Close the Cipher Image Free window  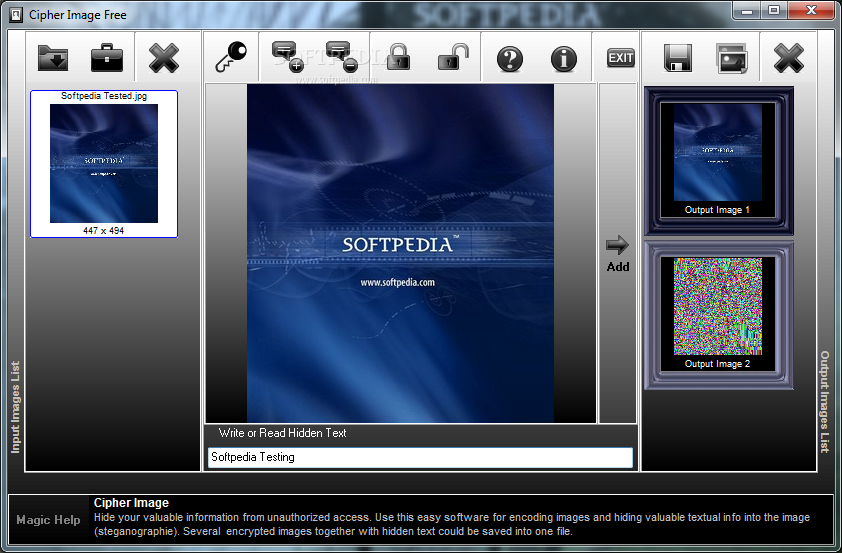point(811,10)
